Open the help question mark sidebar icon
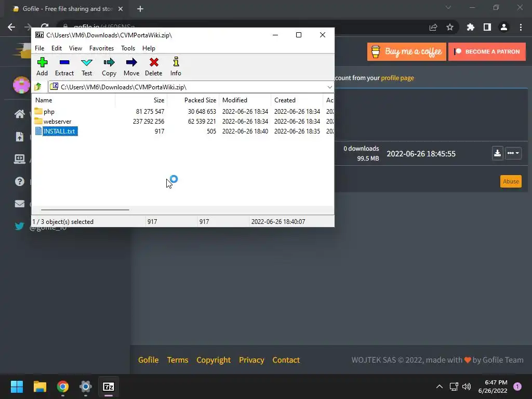532x399 pixels. pyautogui.click(x=19, y=181)
